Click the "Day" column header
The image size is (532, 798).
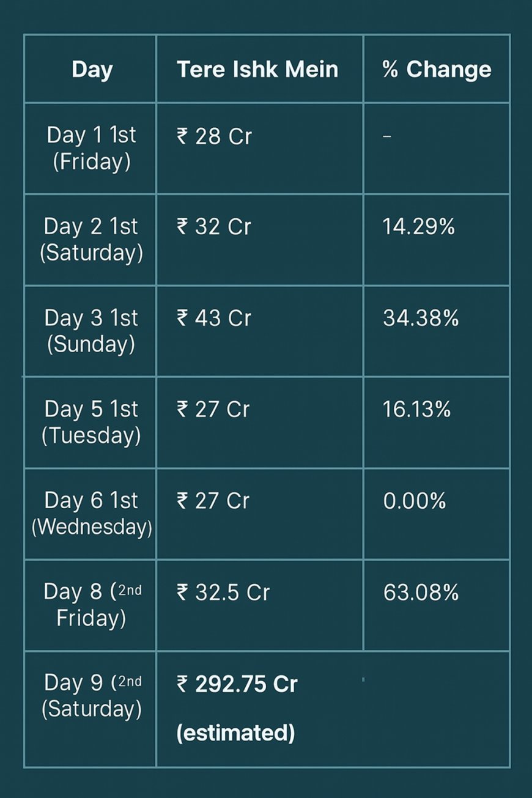coord(92,70)
